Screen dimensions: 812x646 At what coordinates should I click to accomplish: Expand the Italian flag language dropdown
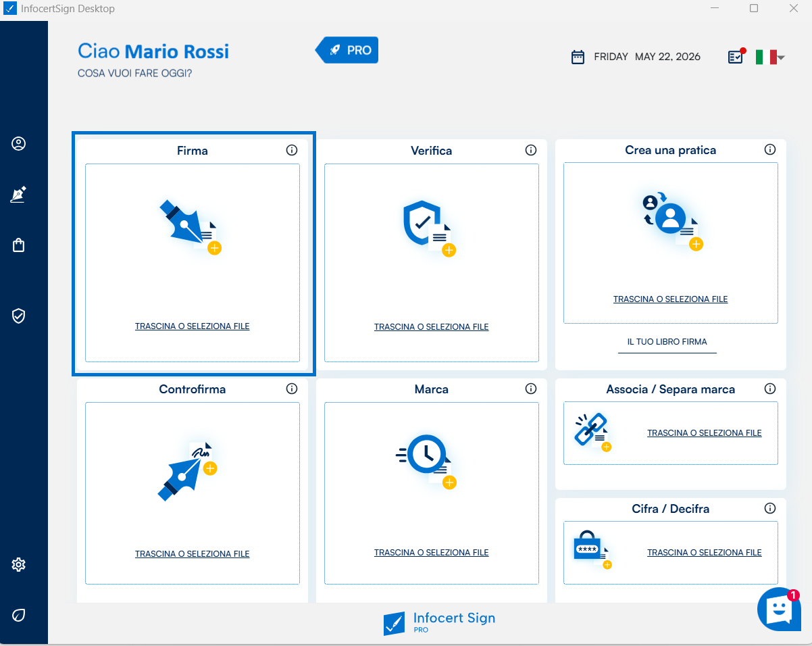770,57
